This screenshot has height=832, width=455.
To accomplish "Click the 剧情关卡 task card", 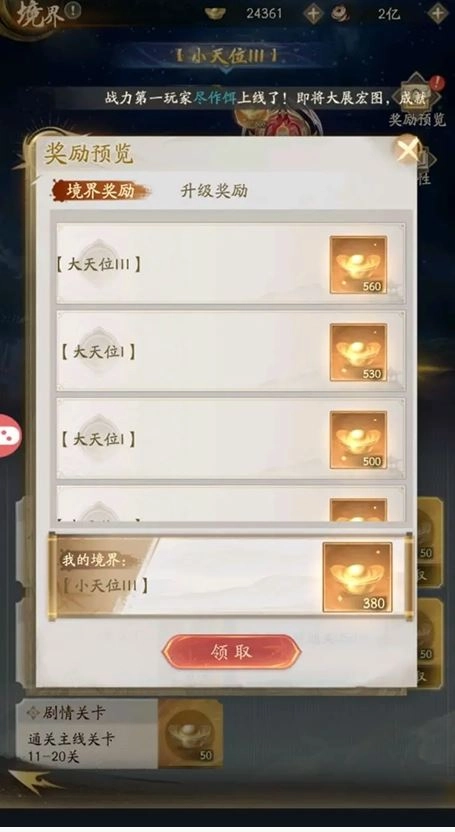I will click(119, 734).
